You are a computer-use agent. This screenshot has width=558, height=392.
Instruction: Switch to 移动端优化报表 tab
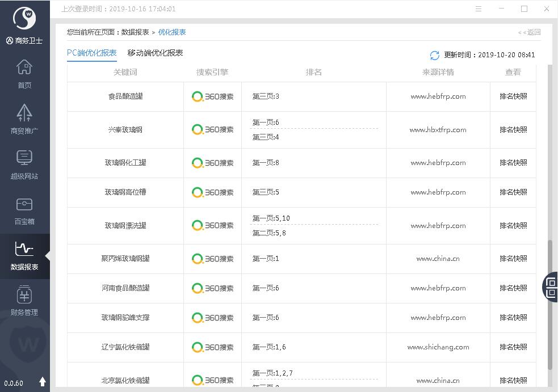155,53
